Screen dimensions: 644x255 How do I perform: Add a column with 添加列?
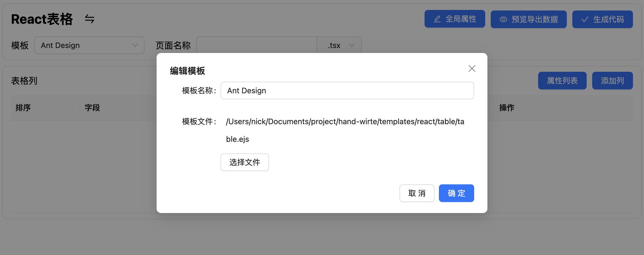(x=612, y=80)
